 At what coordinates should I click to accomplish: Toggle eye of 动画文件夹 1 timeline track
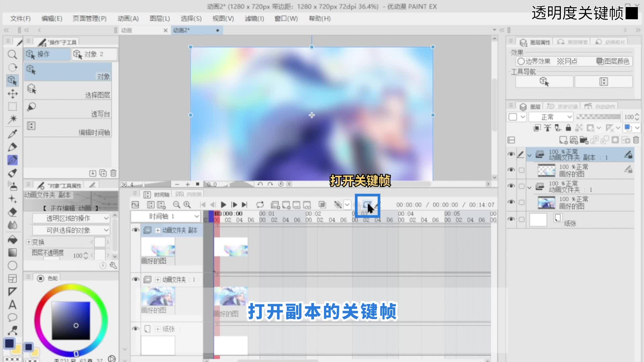(x=136, y=279)
